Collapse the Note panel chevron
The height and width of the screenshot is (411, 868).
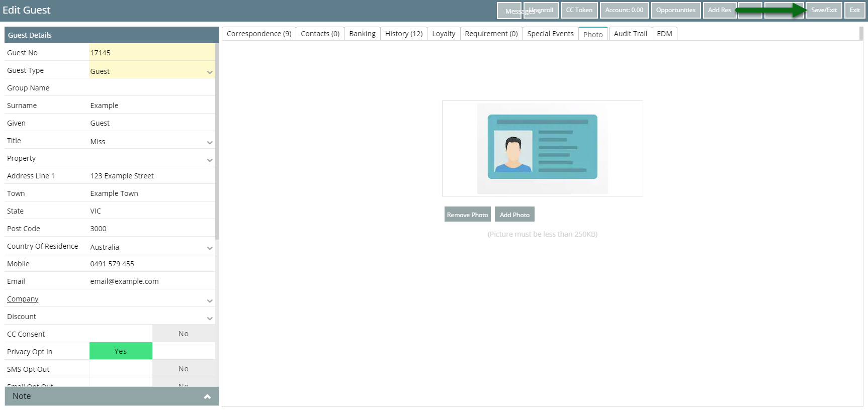point(207,396)
